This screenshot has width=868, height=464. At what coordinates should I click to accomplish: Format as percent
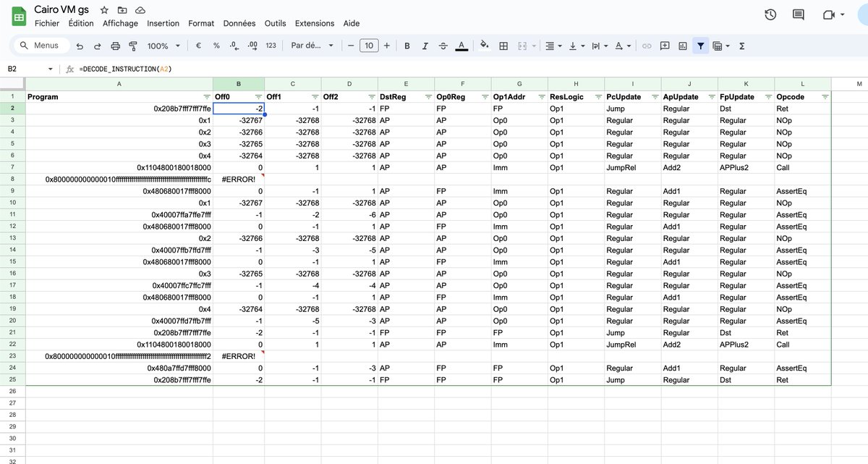[216, 46]
